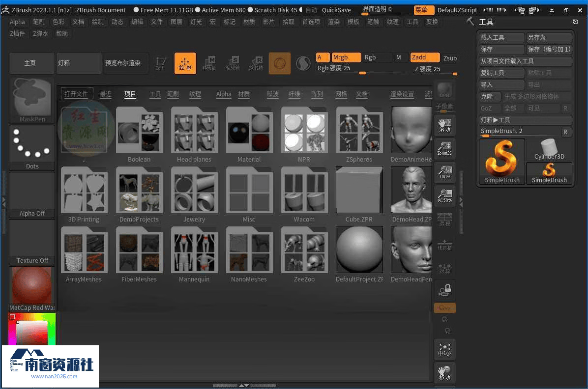Open the Z插件 ZPlugin menu
This screenshot has width=588, height=389.
pos(18,33)
